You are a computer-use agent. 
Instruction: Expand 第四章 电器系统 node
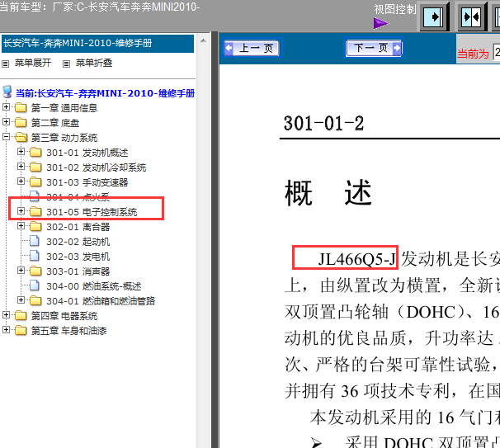6,314
